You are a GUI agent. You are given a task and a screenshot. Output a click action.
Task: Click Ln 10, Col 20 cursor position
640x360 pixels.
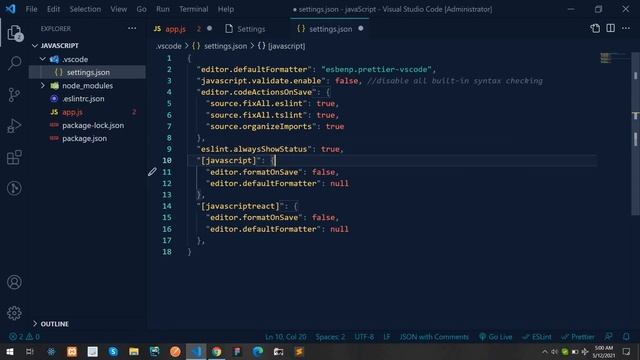pyautogui.click(x=285, y=337)
